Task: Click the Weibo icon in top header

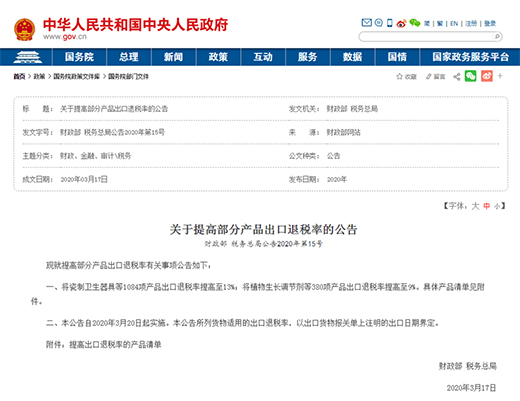Action: point(401,23)
